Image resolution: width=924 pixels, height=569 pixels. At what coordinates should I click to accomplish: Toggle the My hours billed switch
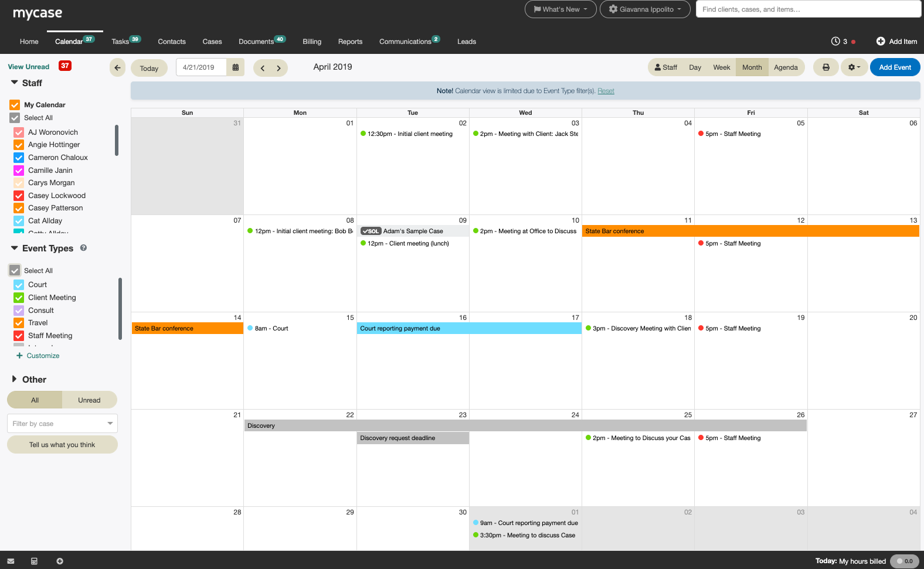pyautogui.click(x=905, y=561)
